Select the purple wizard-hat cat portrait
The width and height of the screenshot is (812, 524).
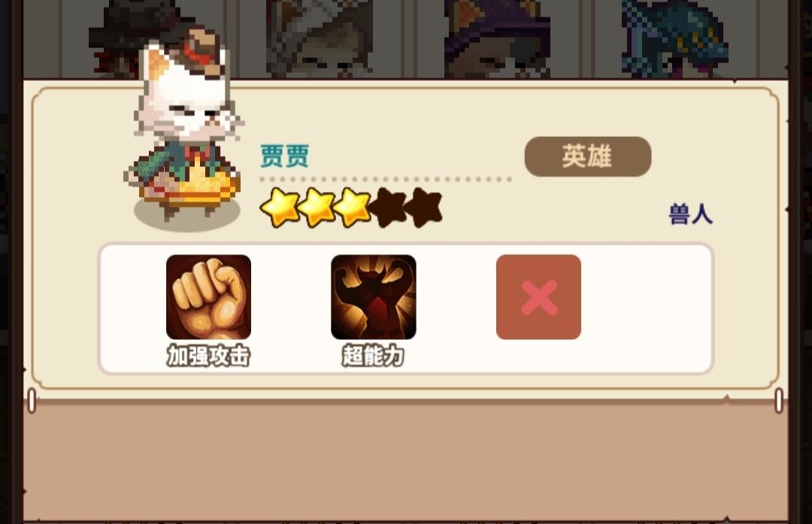pyautogui.click(x=498, y=39)
